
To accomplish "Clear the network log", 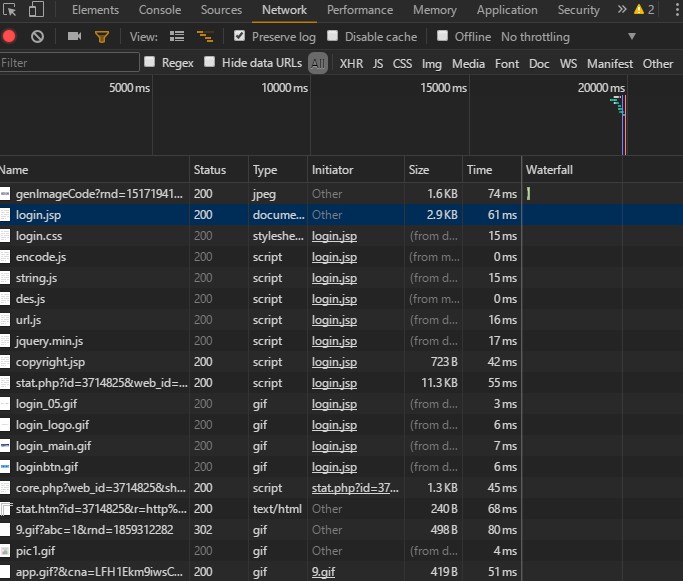I will [37, 37].
